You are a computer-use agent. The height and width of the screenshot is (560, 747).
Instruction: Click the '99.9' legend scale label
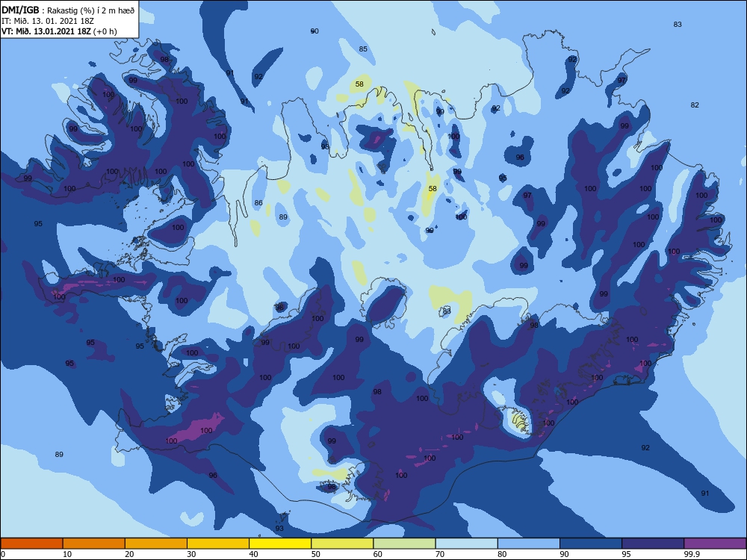[691, 554]
